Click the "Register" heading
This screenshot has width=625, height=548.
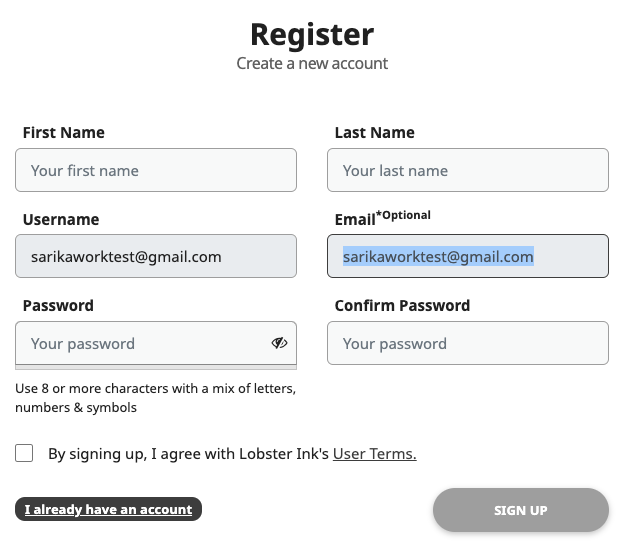tap(312, 35)
